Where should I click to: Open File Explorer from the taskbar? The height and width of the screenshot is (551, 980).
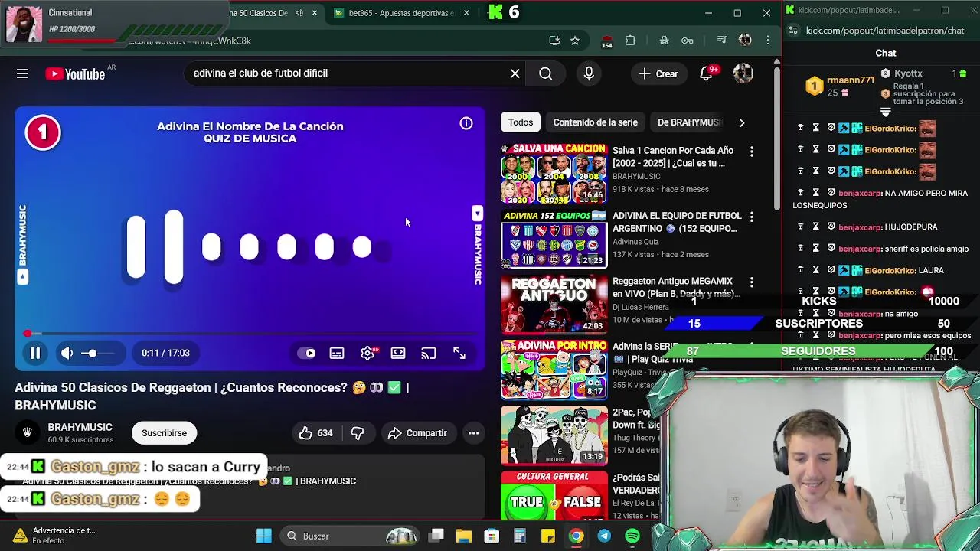click(464, 536)
